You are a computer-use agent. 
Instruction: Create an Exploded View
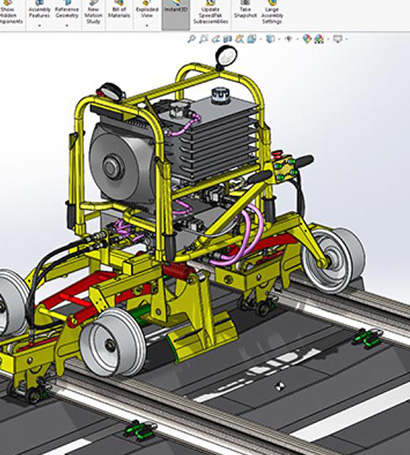coord(147,9)
